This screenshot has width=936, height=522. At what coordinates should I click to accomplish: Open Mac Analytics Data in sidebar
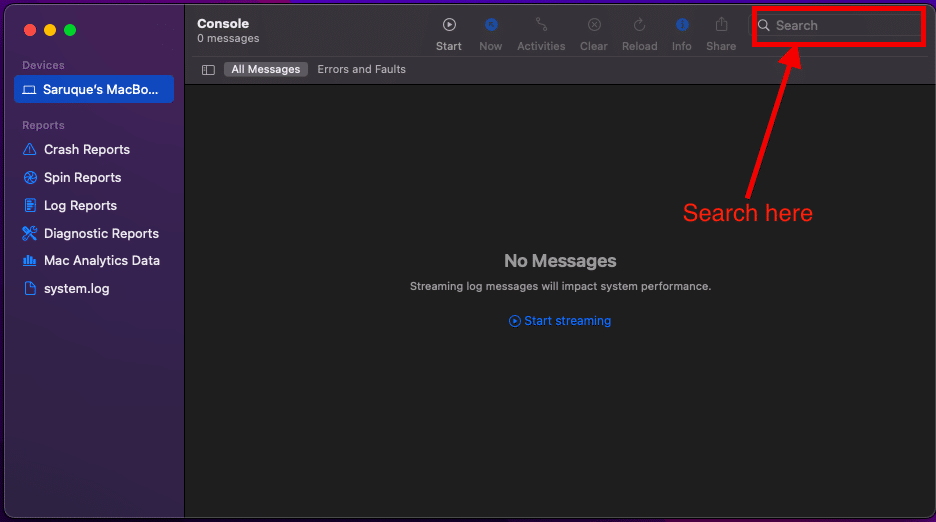tap(101, 260)
